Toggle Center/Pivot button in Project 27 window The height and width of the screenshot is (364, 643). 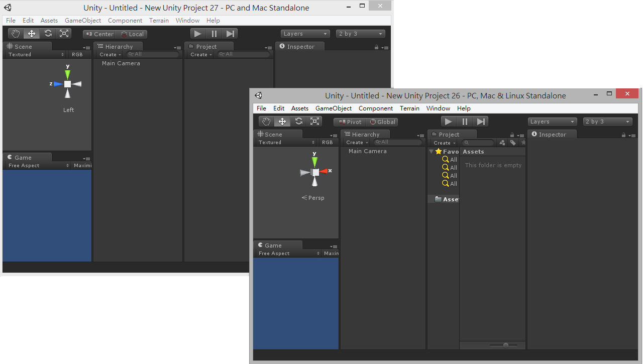[x=99, y=34]
